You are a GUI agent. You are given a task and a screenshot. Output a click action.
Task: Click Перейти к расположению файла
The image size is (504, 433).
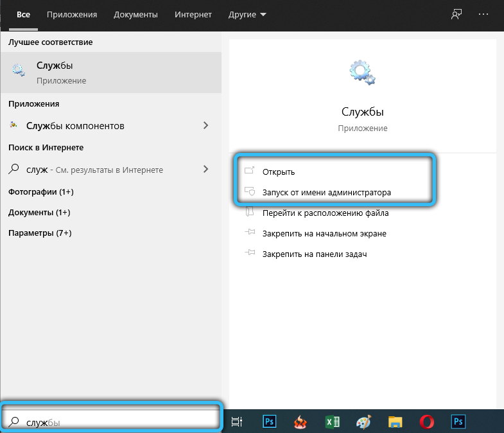[325, 213]
